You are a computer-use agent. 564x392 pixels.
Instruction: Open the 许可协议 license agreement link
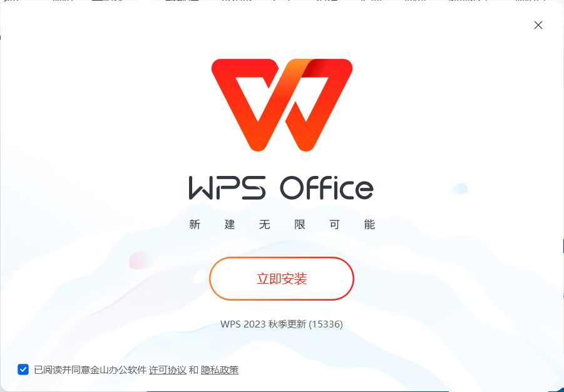168,369
